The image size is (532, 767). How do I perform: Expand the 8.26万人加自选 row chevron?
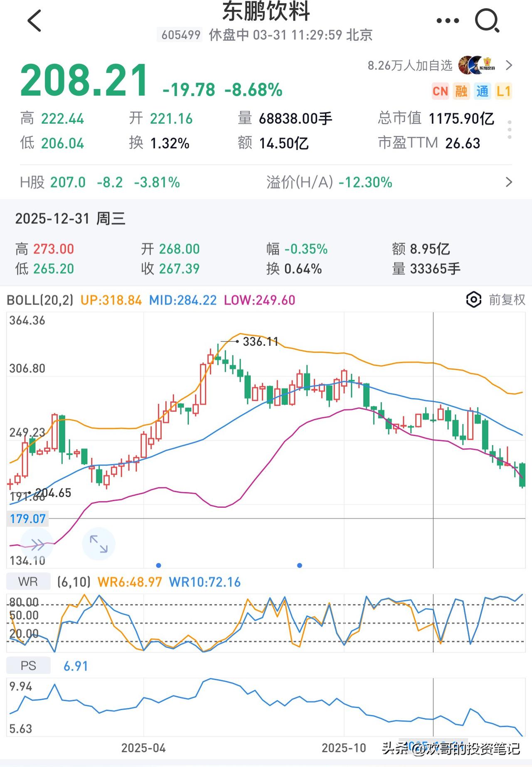tap(509, 65)
